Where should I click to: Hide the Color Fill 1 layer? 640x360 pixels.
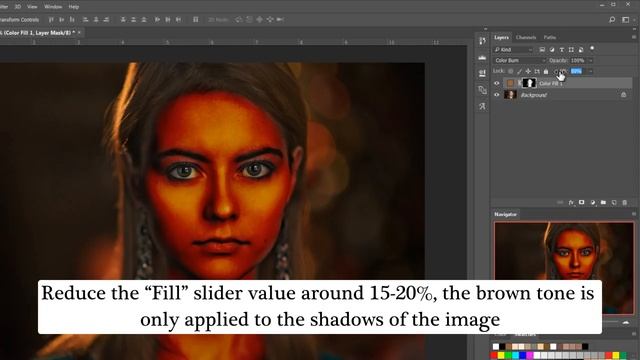[x=497, y=83]
